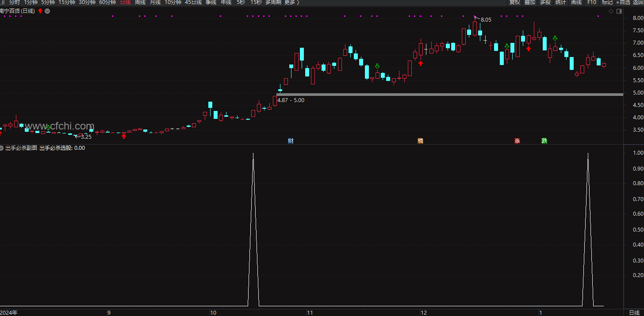Switch to the 15分钟 period

coord(67,3)
